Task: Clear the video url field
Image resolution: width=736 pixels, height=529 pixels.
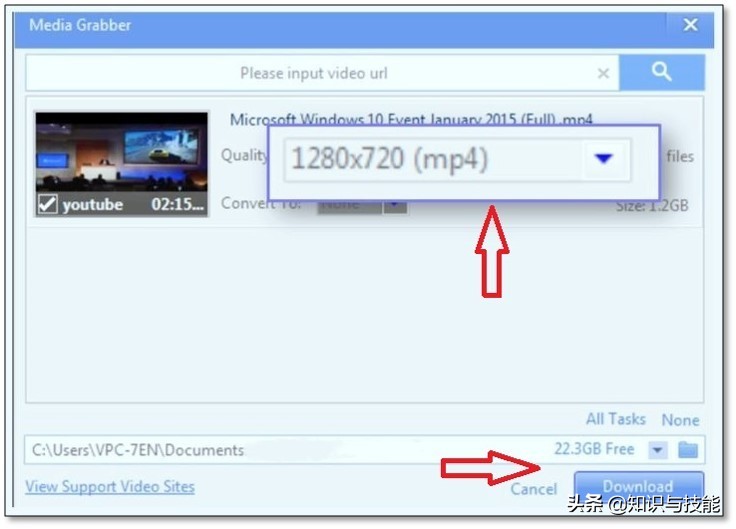Action: pyautogui.click(x=603, y=73)
